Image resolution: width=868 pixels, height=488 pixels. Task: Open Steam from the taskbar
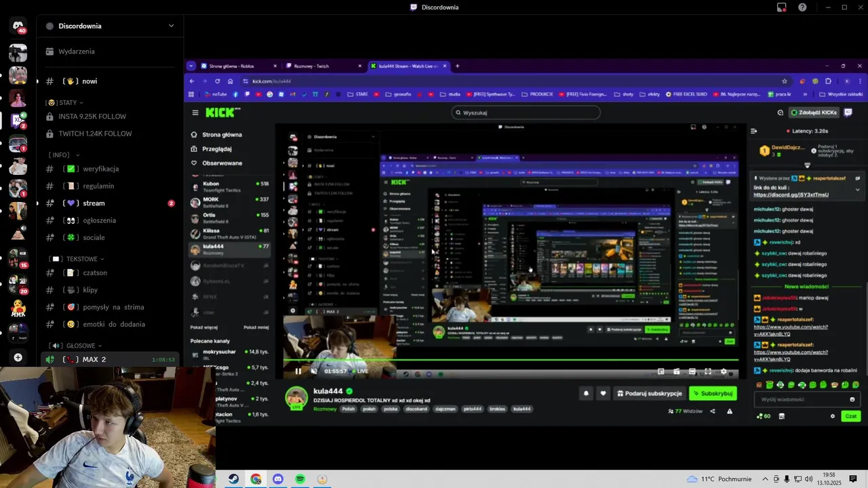233,479
